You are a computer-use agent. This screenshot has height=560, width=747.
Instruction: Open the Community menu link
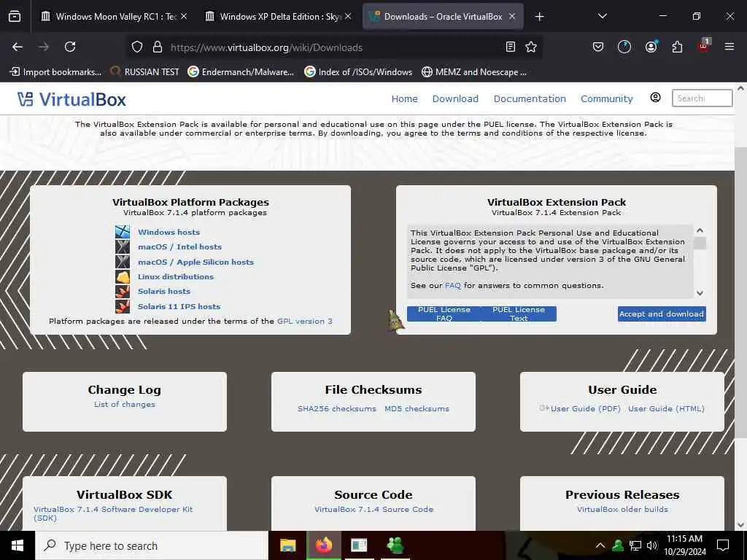(x=606, y=98)
